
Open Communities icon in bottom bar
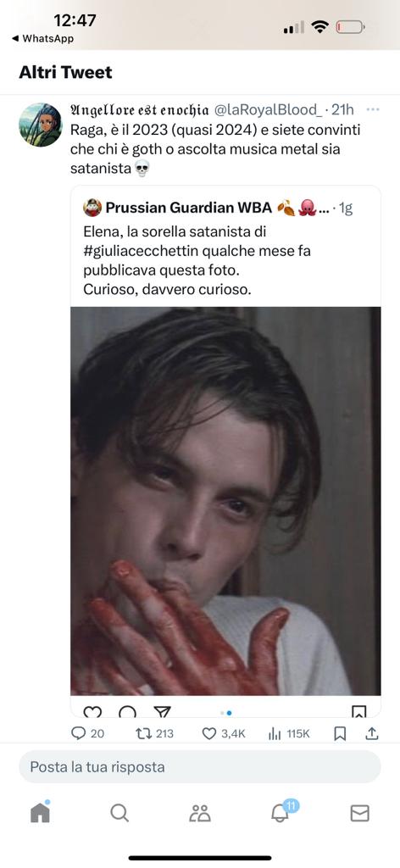coord(200,813)
